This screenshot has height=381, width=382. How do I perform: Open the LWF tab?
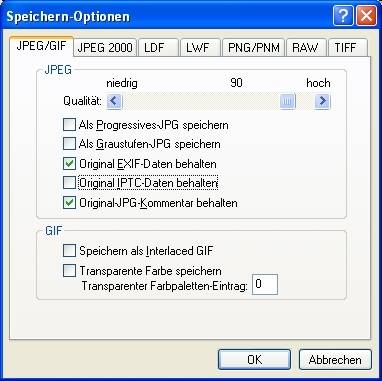(x=200, y=48)
